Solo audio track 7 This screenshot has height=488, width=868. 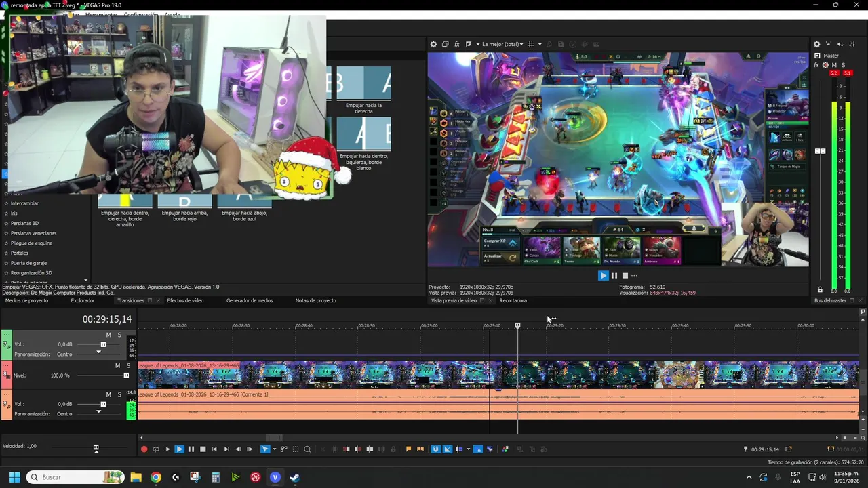[x=119, y=335]
